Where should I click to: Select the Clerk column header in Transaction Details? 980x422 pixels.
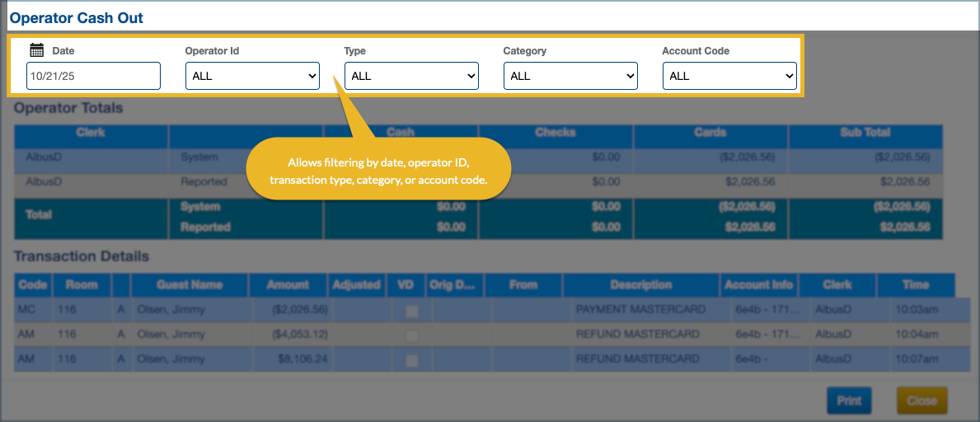tap(837, 285)
